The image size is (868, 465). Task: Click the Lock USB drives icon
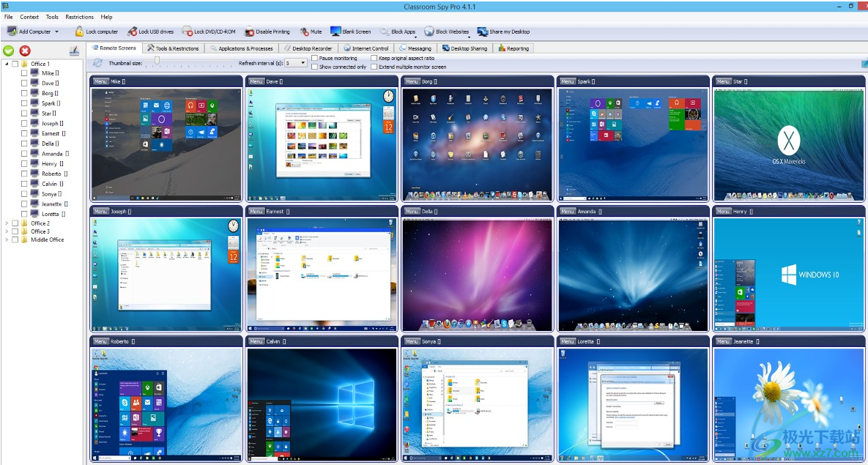click(x=132, y=31)
